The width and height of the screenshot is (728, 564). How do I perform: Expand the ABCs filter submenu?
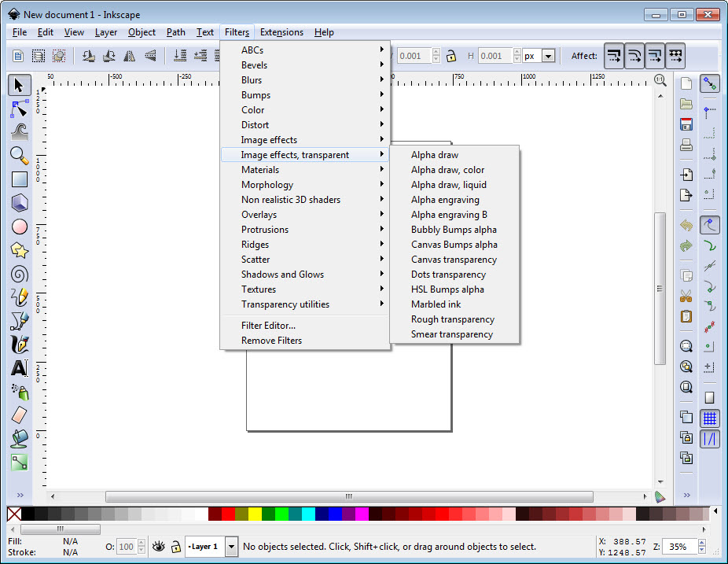tap(306, 50)
